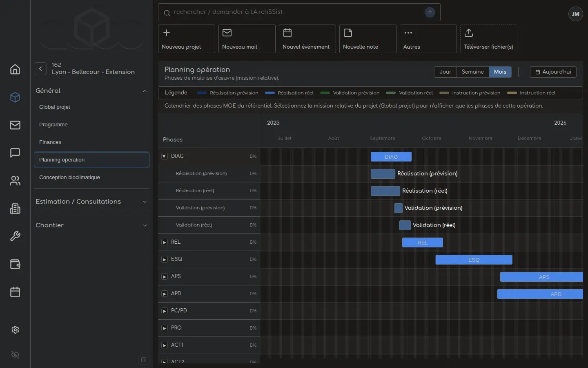Screen dimensions: 588x368
Task: Toggle the crossed-eye visibility icon
Action: pyautogui.click(x=15, y=355)
